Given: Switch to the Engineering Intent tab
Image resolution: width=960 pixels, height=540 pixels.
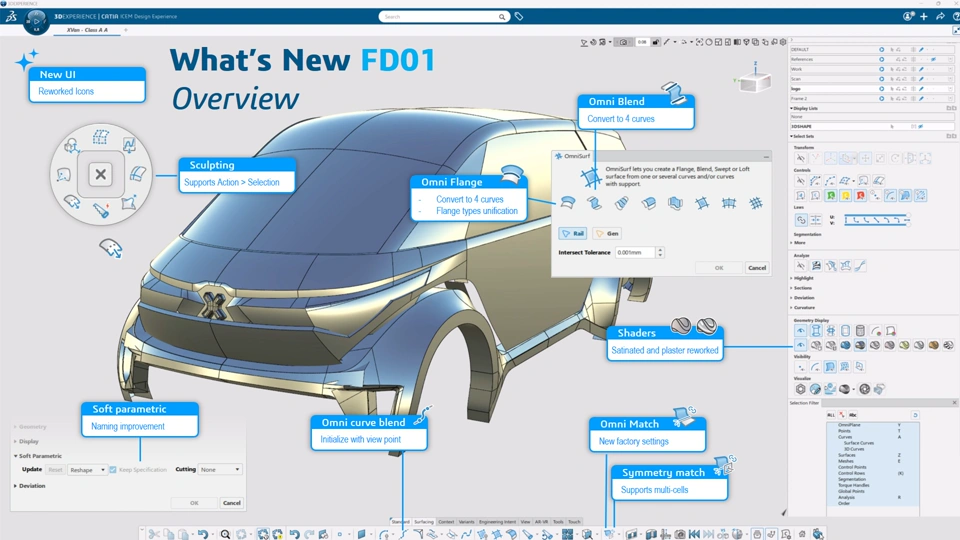Looking at the screenshot, I should coord(497,522).
